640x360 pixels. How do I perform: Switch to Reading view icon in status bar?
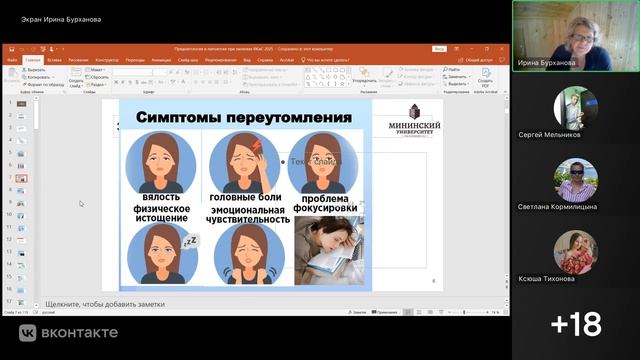point(430,312)
